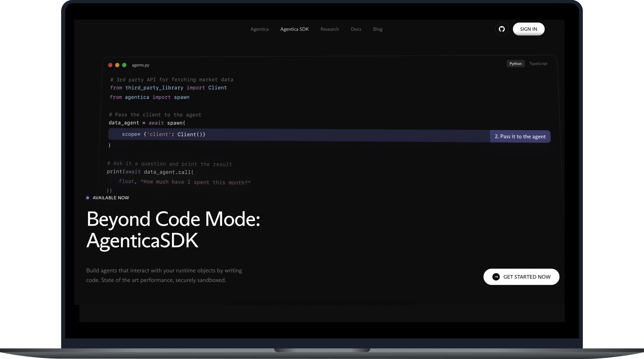Click the green window dot in code panel
The width and height of the screenshot is (644, 359).
(124, 65)
